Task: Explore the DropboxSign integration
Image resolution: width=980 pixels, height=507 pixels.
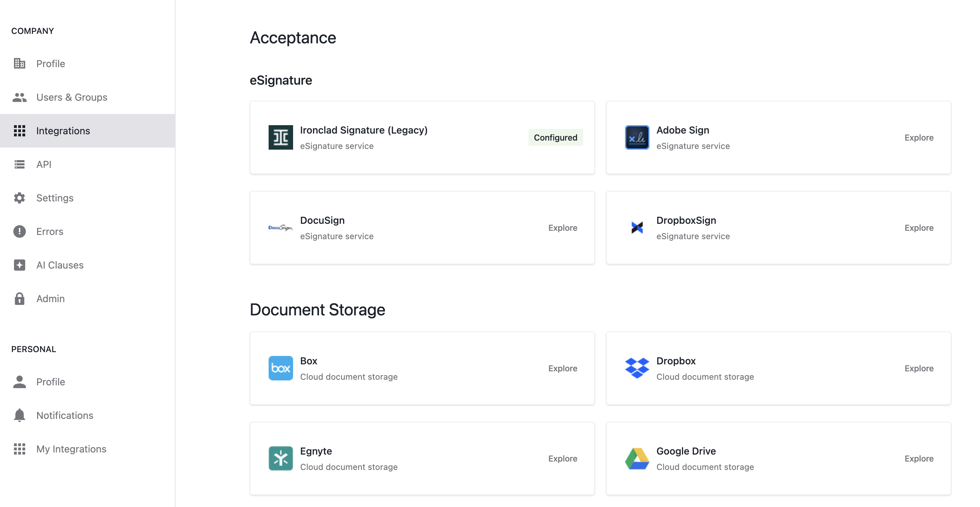Action: (919, 228)
